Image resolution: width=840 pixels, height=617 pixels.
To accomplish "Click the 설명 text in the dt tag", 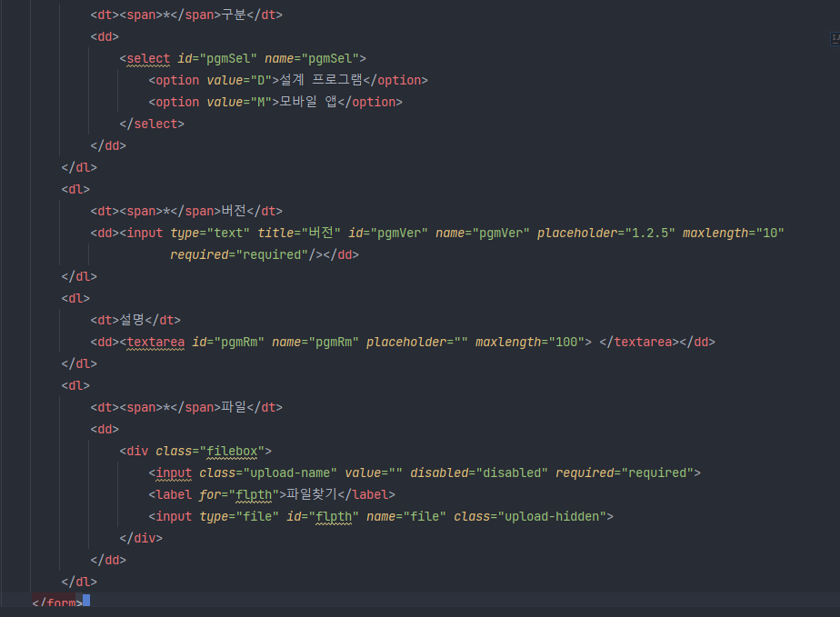I will tap(132, 320).
